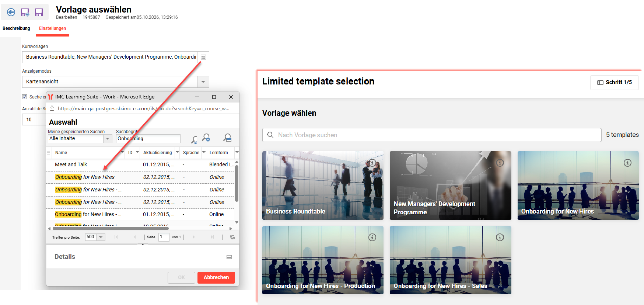
Task: Click the plain save disk icon
Action: pyautogui.click(x=39, y=13)
